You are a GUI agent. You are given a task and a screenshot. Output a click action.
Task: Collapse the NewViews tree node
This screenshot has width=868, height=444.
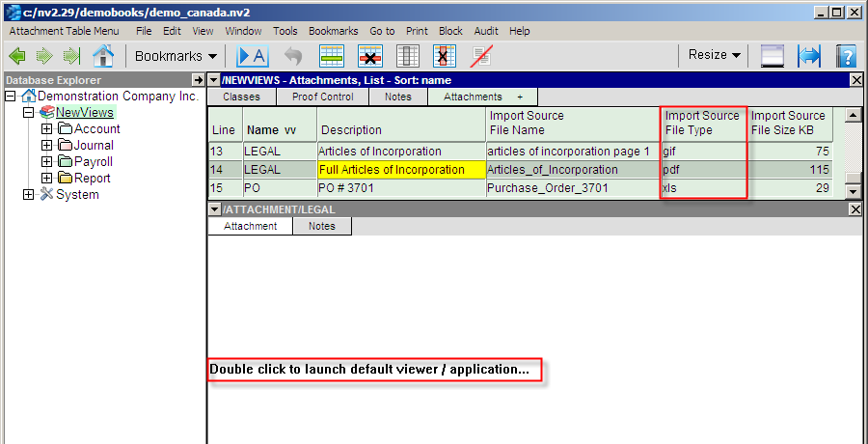(x=28, y=113)
